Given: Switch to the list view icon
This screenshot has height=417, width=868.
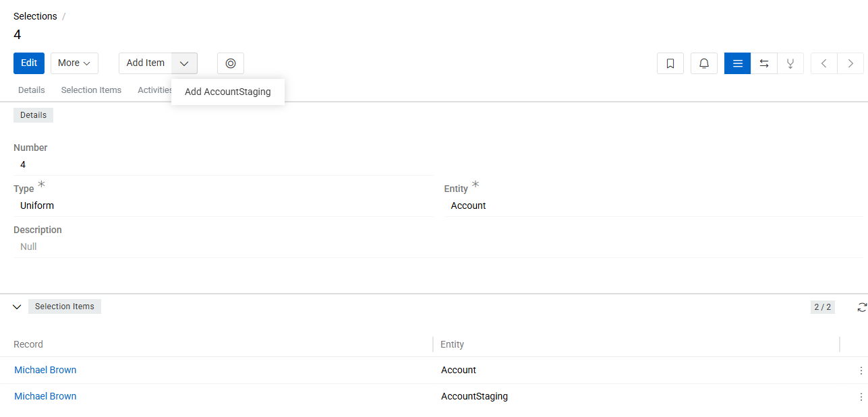Looking at the screenshot, I should click(x=737, y=63).
